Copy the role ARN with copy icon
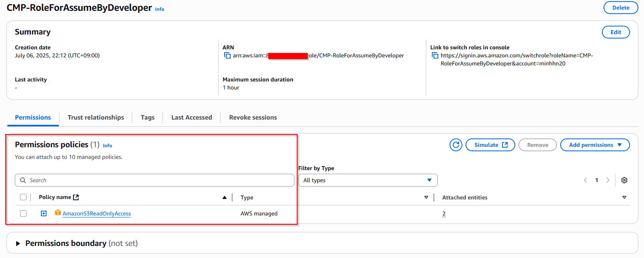644x258 pixels. pos(227,55)
